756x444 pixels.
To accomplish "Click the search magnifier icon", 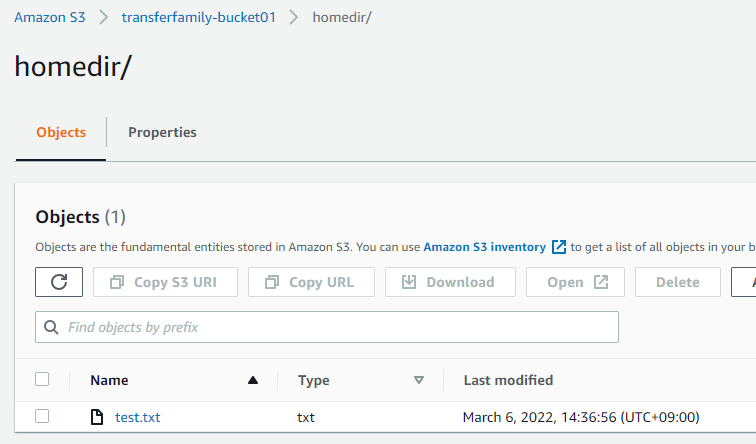I will [x=52, y=327].
